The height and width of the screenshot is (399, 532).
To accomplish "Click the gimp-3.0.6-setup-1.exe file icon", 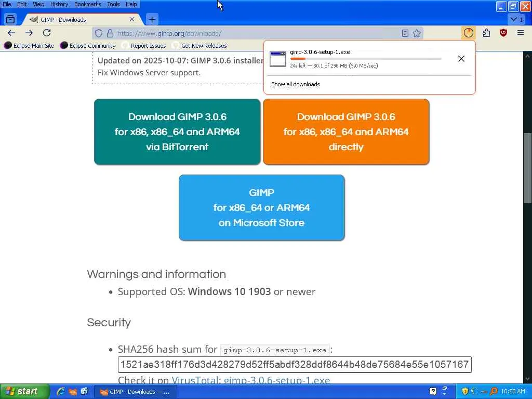I will (x=278, y=59).
